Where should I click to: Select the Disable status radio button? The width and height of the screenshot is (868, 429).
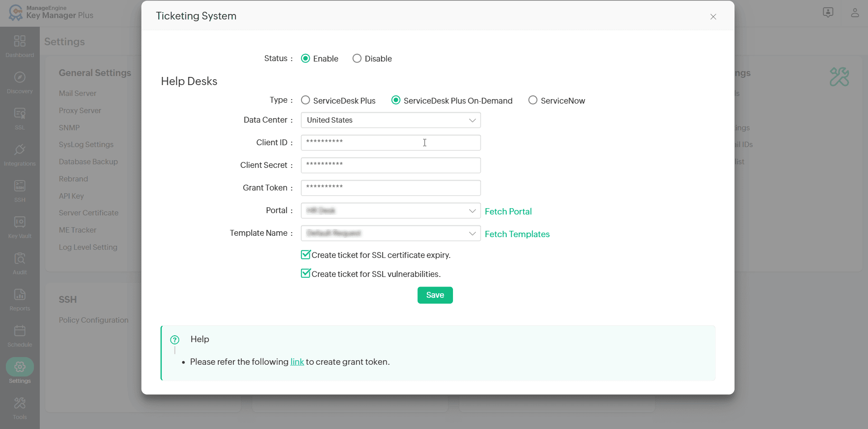click(357, 58)
